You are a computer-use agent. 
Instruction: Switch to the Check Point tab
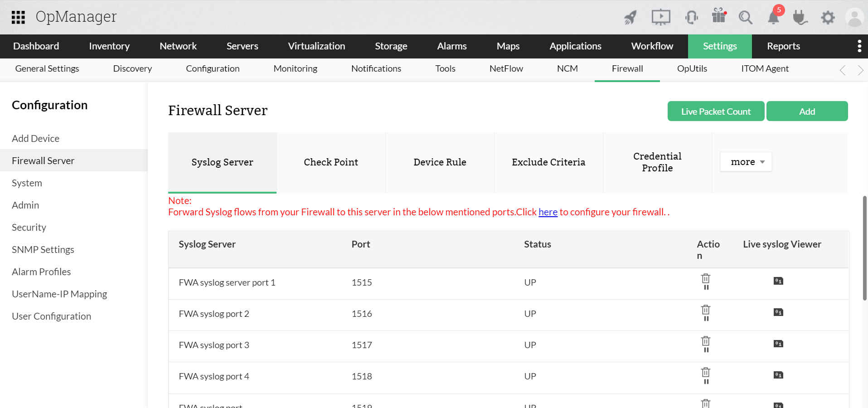(331, 162)
